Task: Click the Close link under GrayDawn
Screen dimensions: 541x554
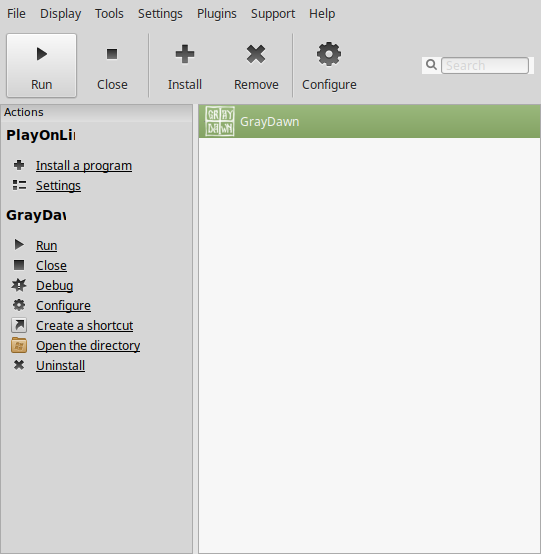Action: [51, 265]
